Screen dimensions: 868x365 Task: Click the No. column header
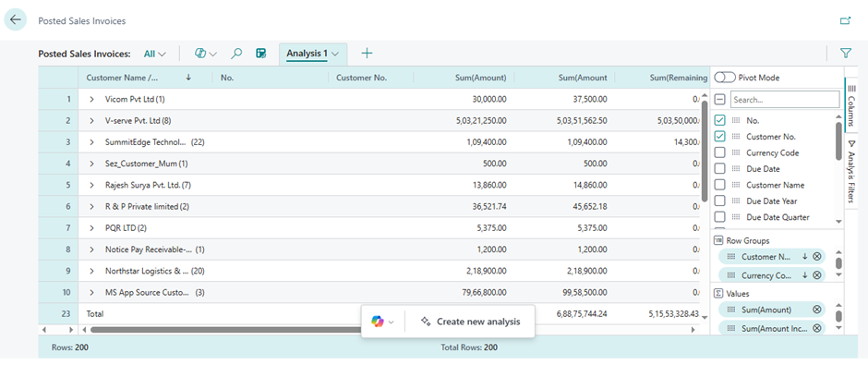pyautogui.click(x=271, y=79)
